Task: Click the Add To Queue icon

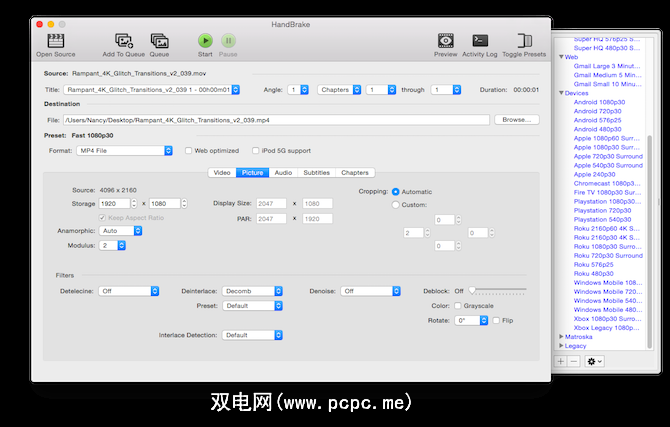Action: tap(123, 41)
